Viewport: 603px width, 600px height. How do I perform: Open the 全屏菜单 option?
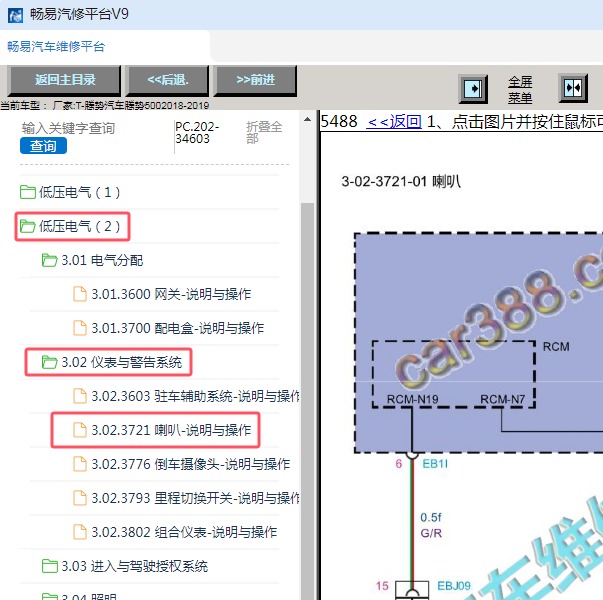point(520,90)
